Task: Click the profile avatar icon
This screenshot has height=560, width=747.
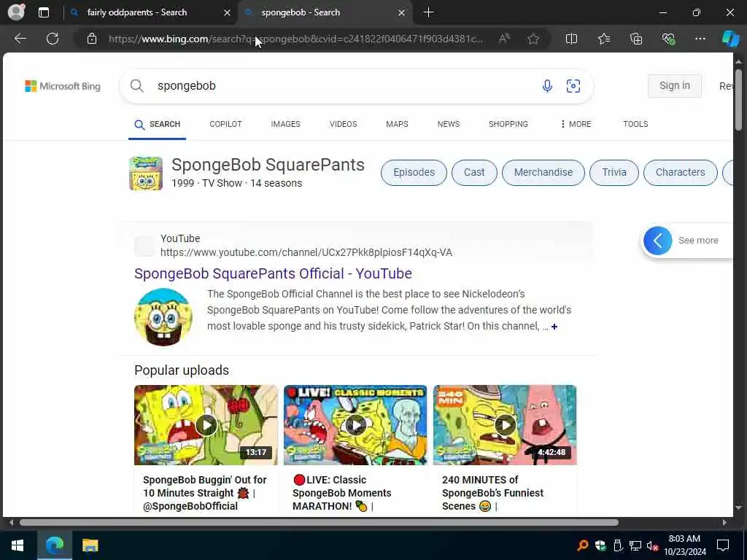Action: tap(16, 12)
